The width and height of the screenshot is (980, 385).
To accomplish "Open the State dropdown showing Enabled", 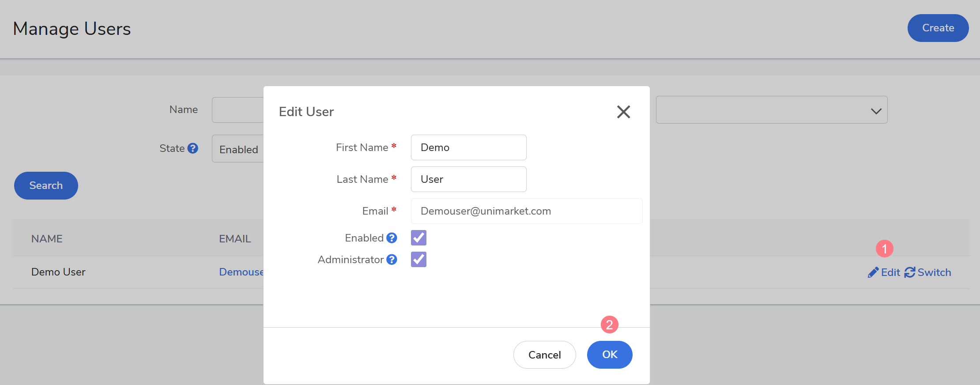I will coord(238,149).
